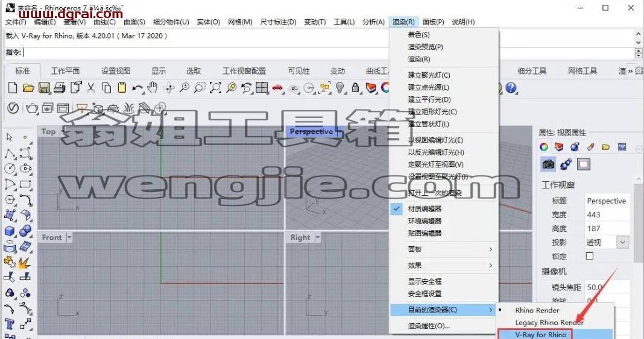Click the 高度 187 value field
This screenshot has height=339, width=644.
coord(607,228)
